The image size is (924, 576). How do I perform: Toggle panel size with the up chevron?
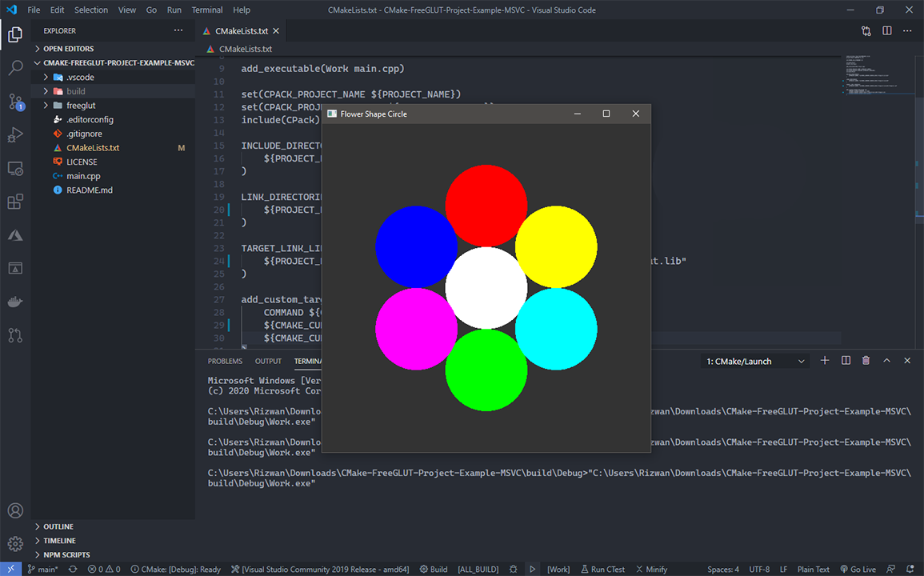pos(886,361)
